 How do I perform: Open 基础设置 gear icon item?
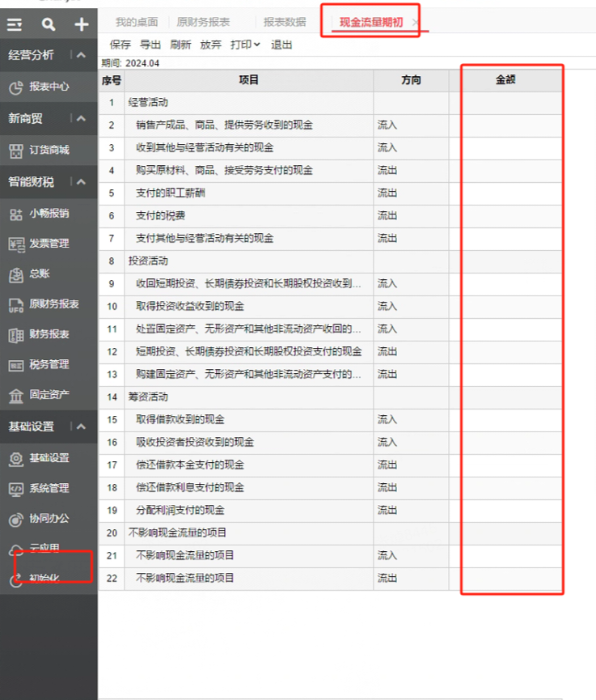click(16, 459)
